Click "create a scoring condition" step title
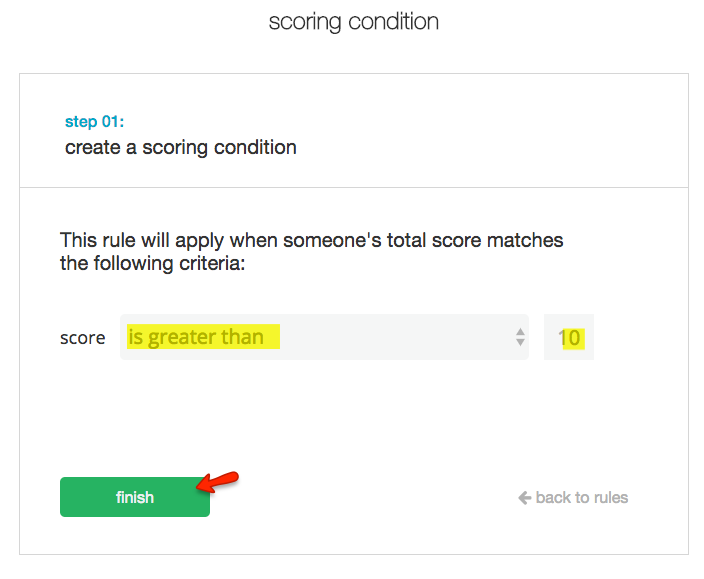Viewport: 704px width, 579px height. (181, 147)
